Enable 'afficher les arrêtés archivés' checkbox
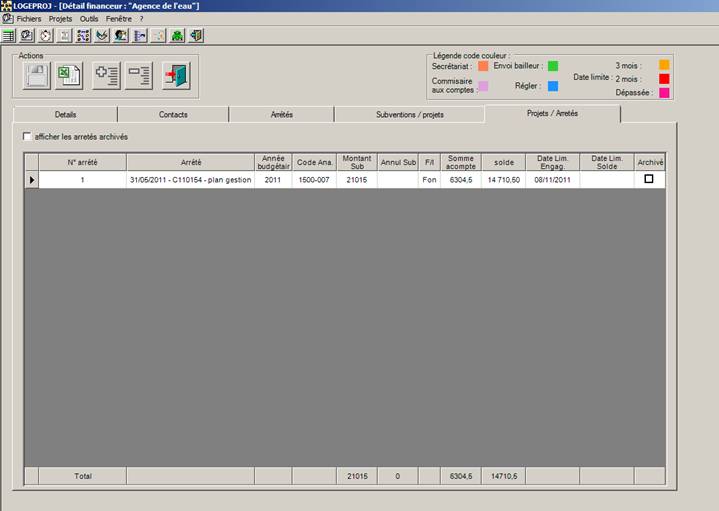The image size is (719, 511). (27, 137)
